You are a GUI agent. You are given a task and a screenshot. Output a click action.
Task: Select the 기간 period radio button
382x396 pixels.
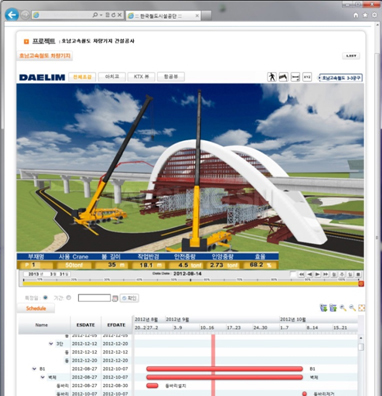(69, 298)
